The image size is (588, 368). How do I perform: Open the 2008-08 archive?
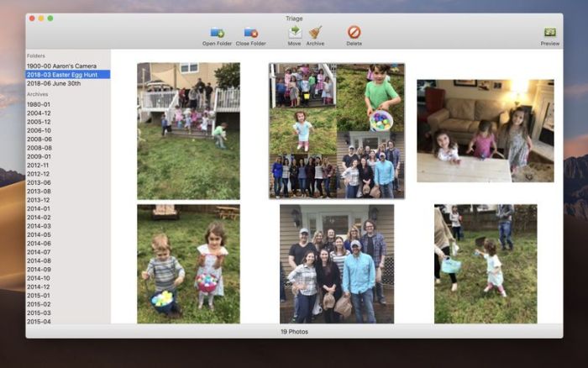tap(68, 148)
